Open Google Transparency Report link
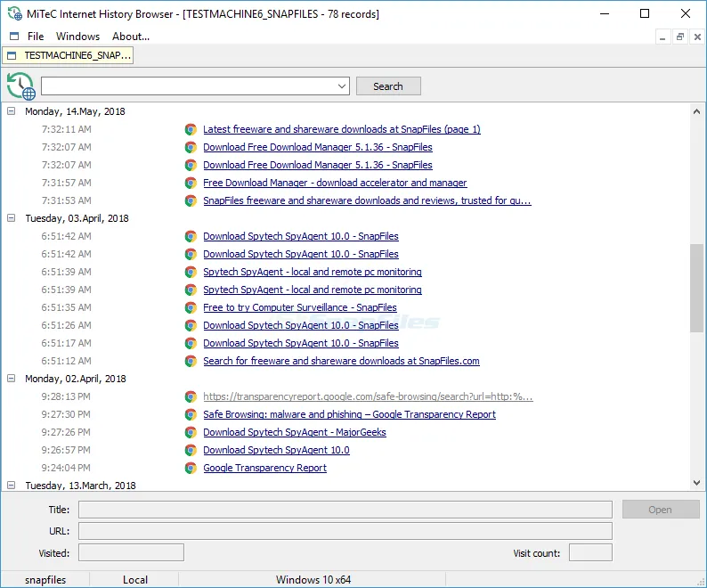 (264, 468)
